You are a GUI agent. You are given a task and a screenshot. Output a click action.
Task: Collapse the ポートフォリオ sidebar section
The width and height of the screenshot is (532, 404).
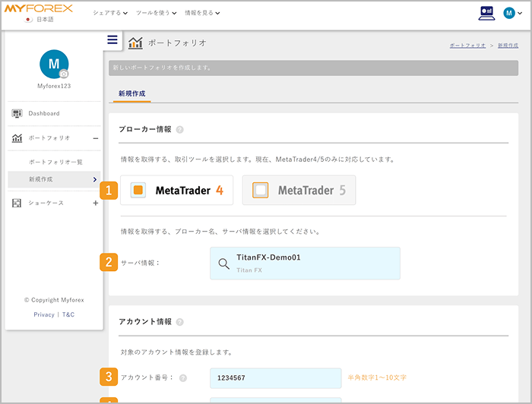96,138
